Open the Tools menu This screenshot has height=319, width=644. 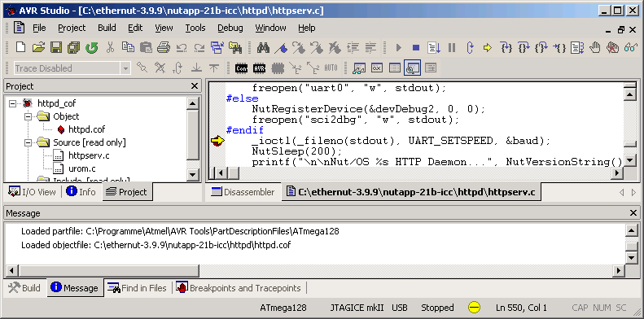coord(195,28)
